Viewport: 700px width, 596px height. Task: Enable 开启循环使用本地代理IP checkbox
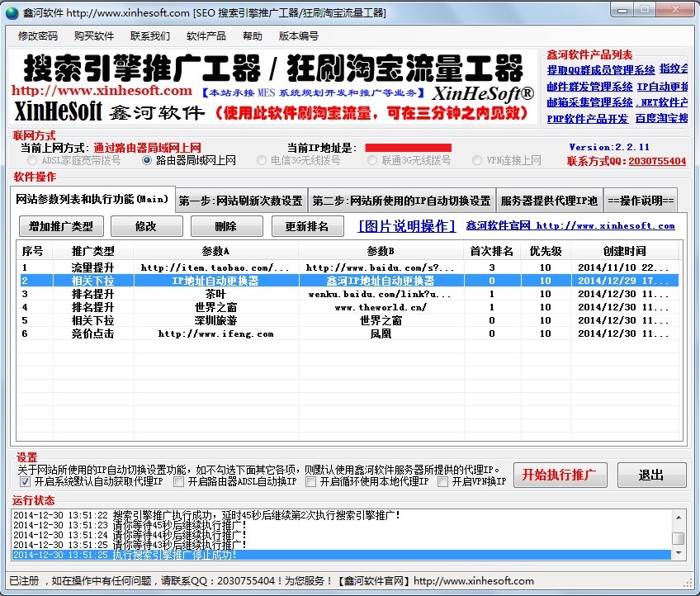310,482
